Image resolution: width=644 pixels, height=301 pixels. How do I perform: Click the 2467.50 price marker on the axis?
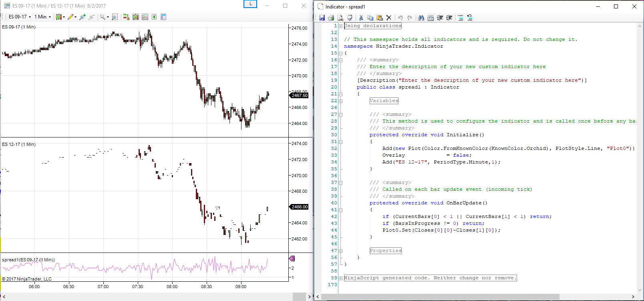[x=299, y=95]
